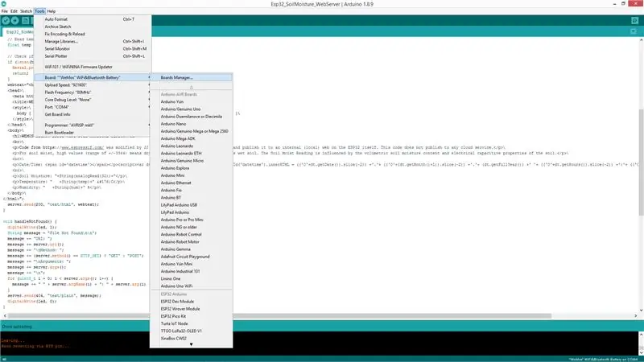
Task: Pick Arduino Fio from board list
Action: point(191,191)
